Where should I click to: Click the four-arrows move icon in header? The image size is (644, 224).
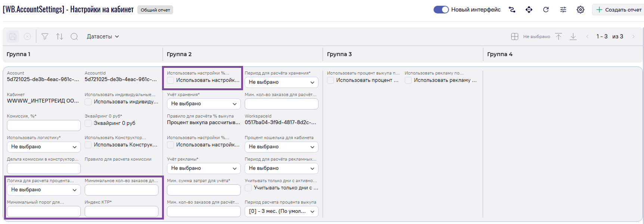(x=529, y=10)
